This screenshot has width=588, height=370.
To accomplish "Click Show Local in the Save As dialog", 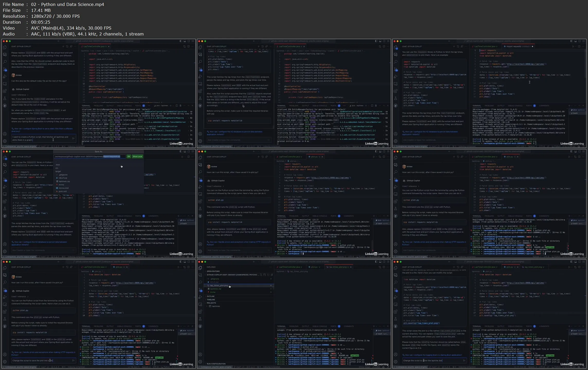I will [x=137, y=157].
